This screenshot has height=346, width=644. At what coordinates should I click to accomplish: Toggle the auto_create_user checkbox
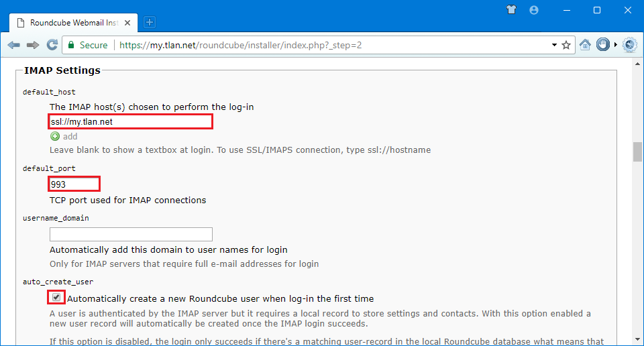coord(56,297)
